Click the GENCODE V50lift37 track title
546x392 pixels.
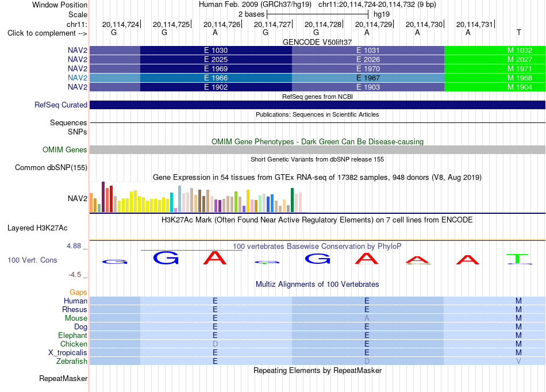[317, 42]
